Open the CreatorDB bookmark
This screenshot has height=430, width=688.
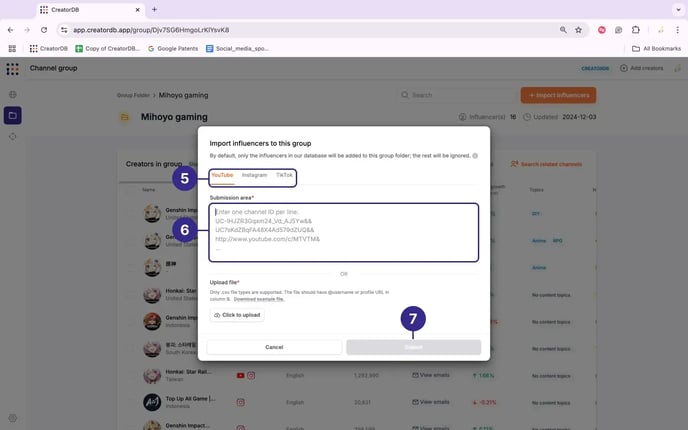(49, 49)
